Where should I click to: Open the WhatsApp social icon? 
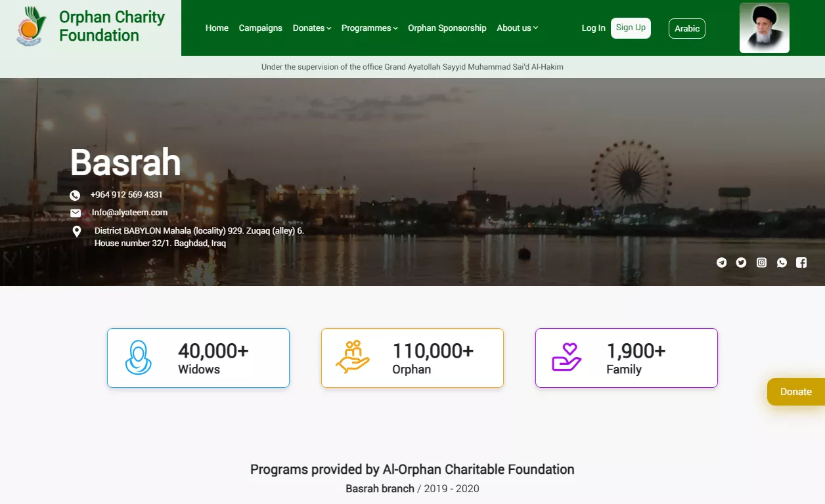click(782, 262)
